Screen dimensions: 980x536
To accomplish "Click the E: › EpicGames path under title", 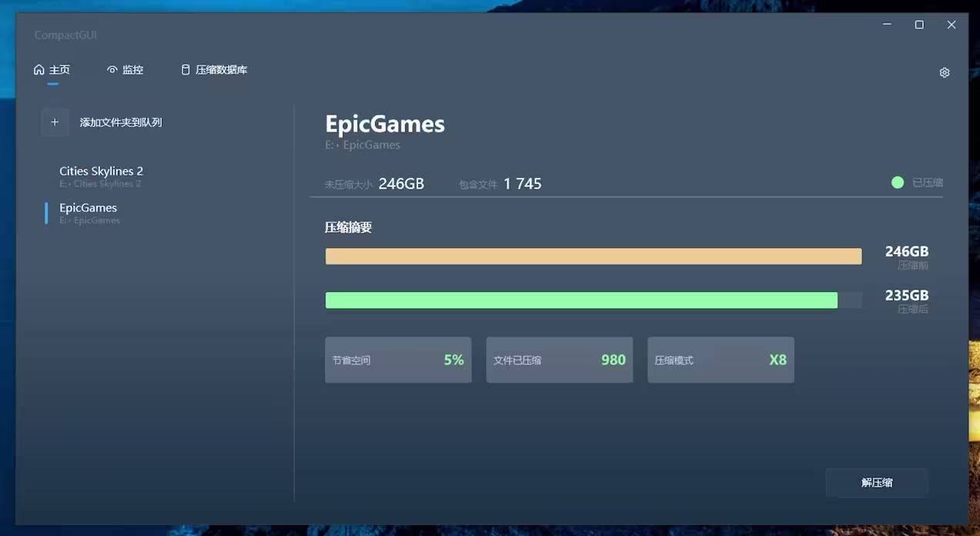I will tap(363, 145).
